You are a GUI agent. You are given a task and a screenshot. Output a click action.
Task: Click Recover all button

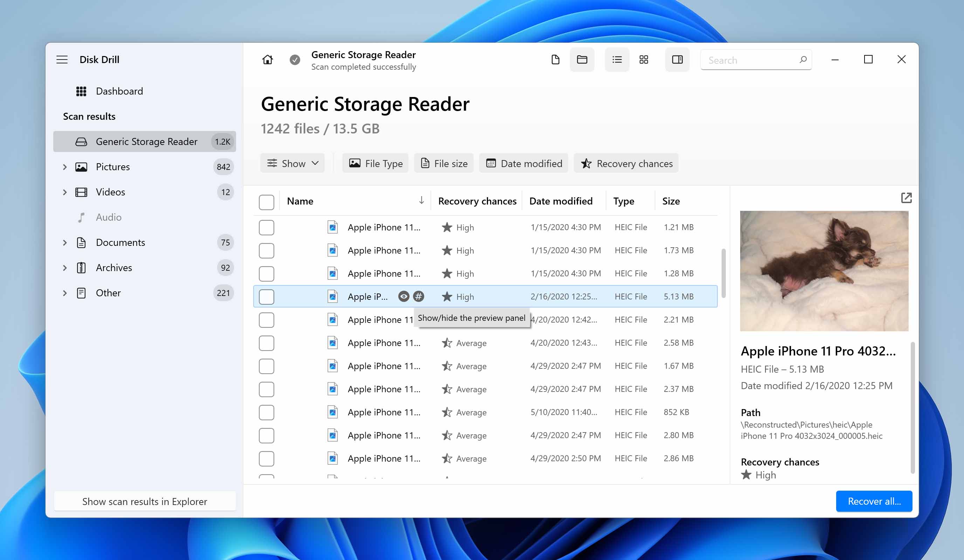(874, 501)
